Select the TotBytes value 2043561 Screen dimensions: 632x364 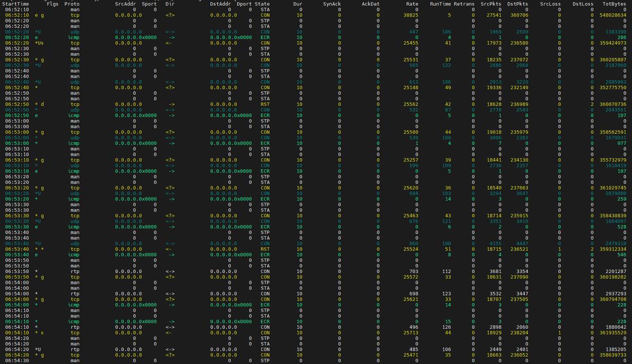click(616, 110)
